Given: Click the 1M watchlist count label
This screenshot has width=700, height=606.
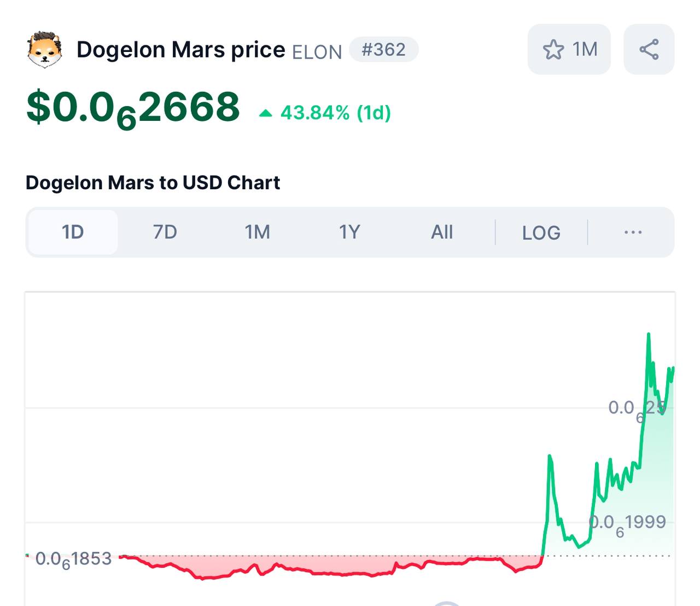Looking at the screenshot, I should coord(585,50).
